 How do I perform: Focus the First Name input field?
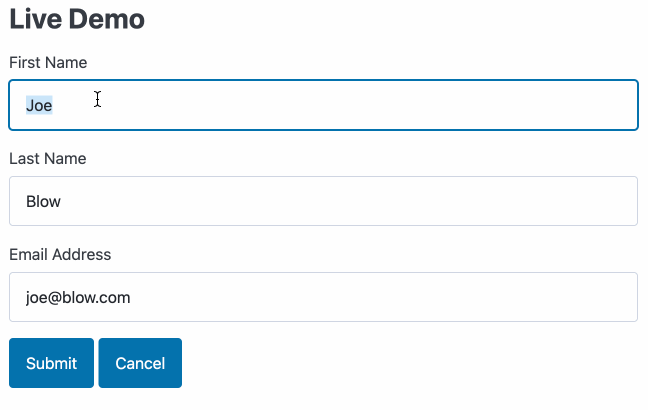pos(324,105)
